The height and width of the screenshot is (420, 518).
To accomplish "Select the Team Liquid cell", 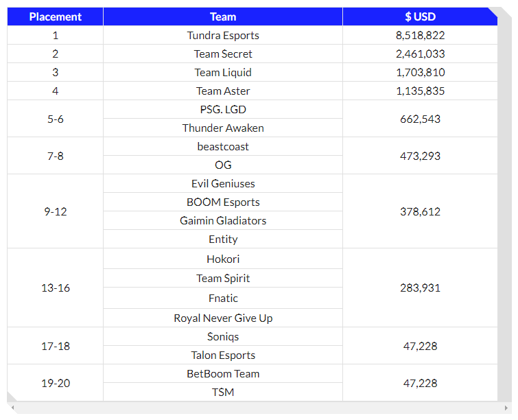I will coord(223,72).
